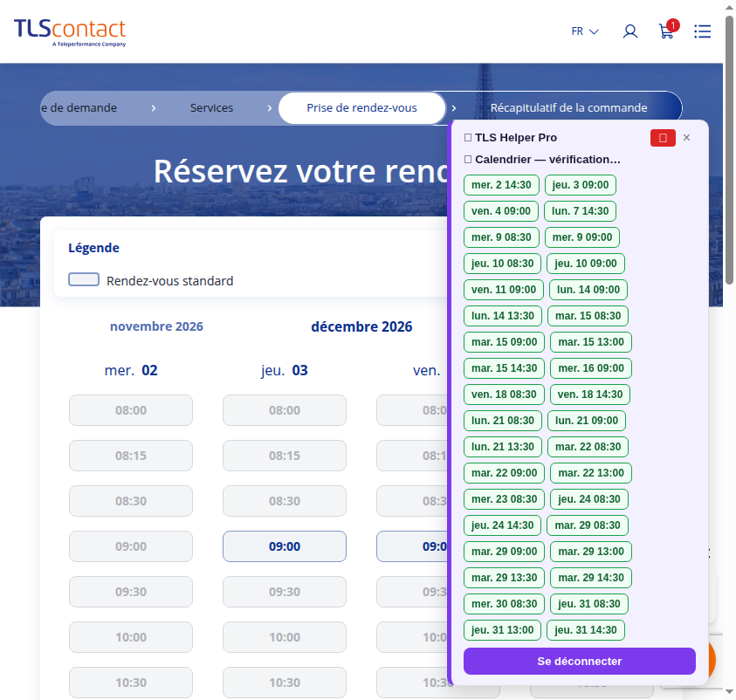
Task: Select helper slot mer. 30 08:30
Action: point(504,604)
